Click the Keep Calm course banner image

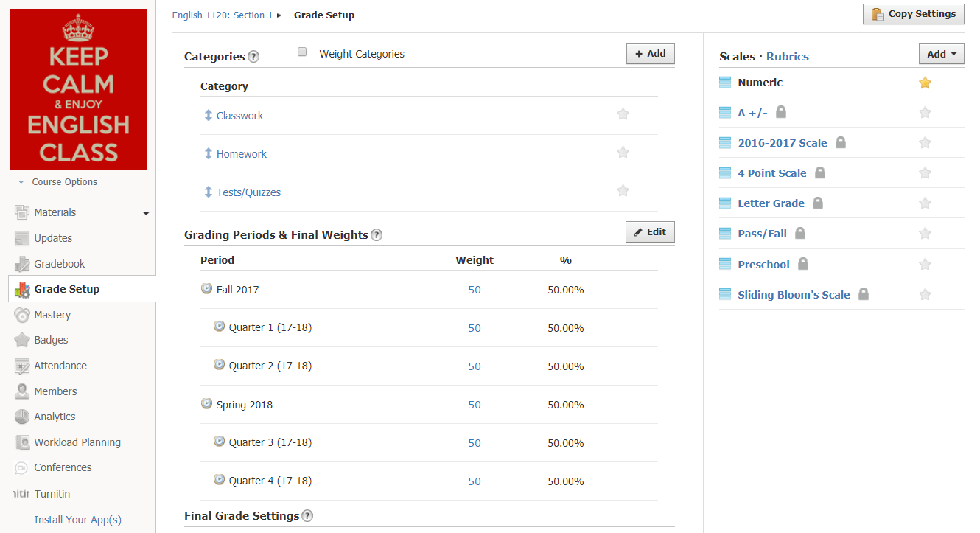pos(78,89)
